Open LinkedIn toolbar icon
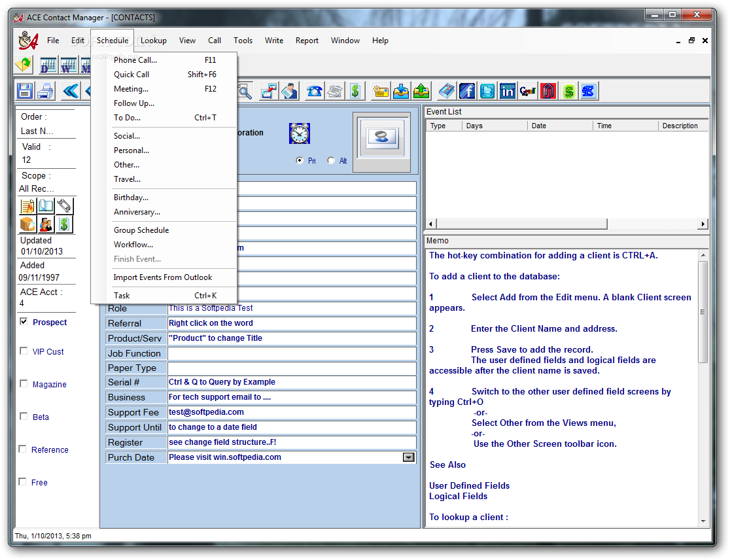The height and width of the screenshot is (560, 730). click(x=508, y=91)
